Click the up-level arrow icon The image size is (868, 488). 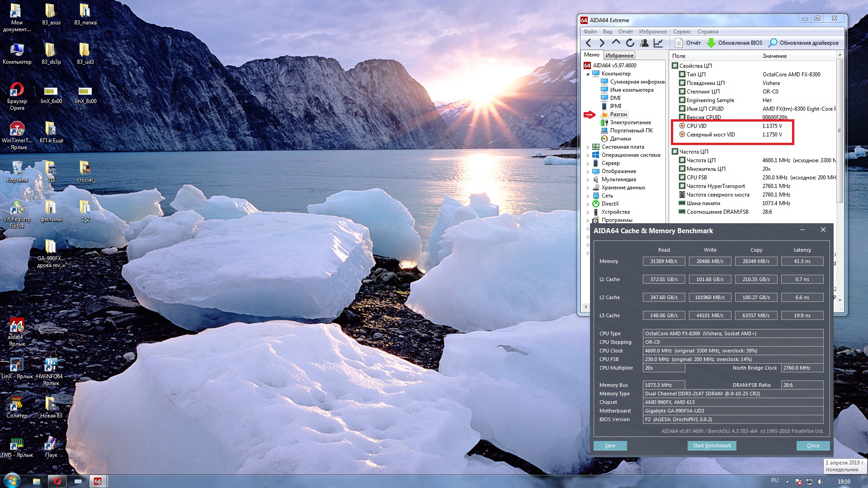coord(616,42)
